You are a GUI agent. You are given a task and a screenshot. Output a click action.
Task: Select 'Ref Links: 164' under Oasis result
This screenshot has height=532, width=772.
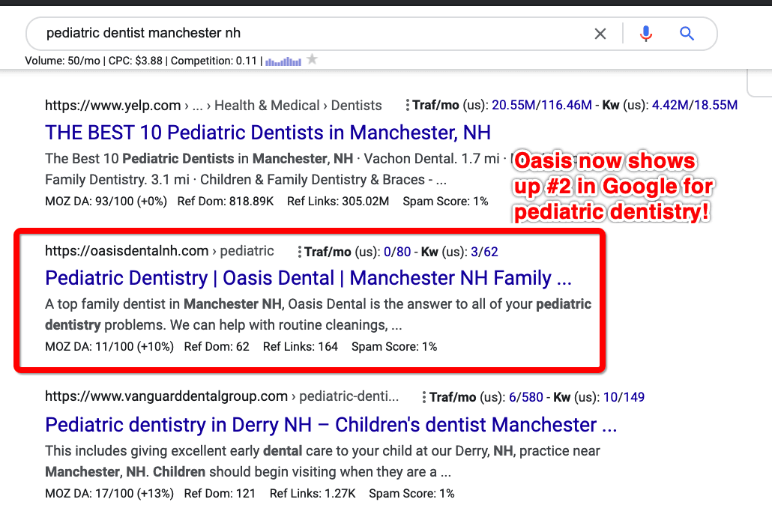tap(301, 347)
